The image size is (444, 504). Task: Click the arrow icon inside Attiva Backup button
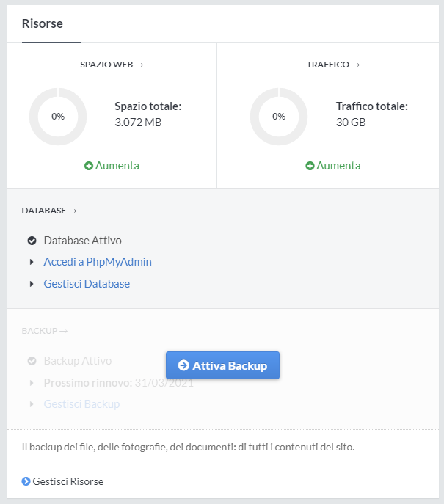coord(184,365)
